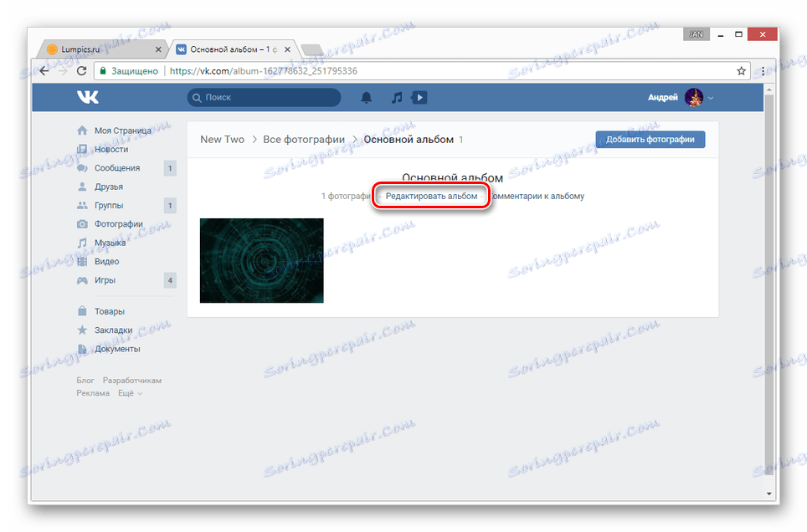Viewport: 807px width, 532px height.
Task: Open Фотографии section
Action: click(x=118, y=224)
